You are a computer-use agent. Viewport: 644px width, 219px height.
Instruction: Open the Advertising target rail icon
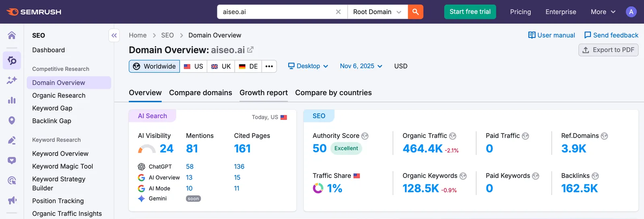pos(12,180)
